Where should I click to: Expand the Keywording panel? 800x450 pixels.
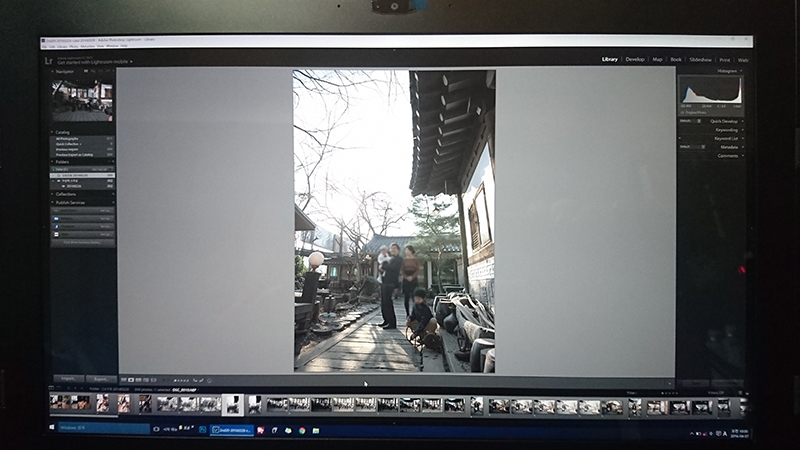pyautogui.click(x=726, y=129)
